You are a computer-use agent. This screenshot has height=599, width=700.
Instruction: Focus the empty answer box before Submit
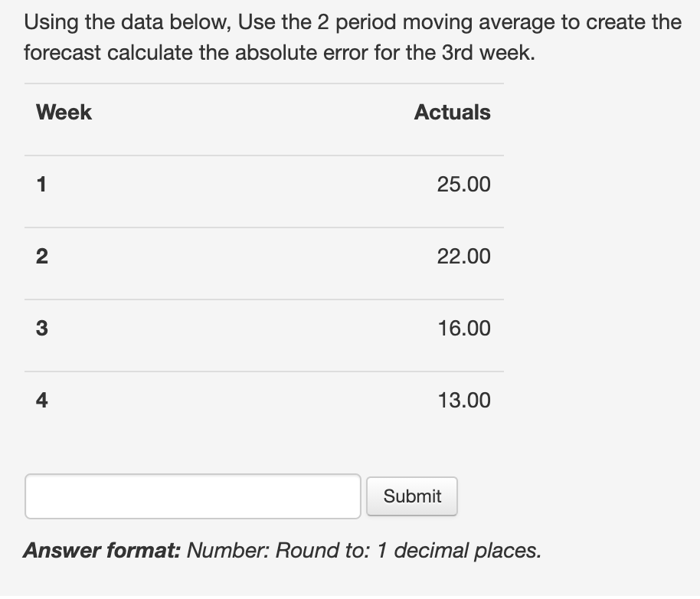[x=192, y=496]
